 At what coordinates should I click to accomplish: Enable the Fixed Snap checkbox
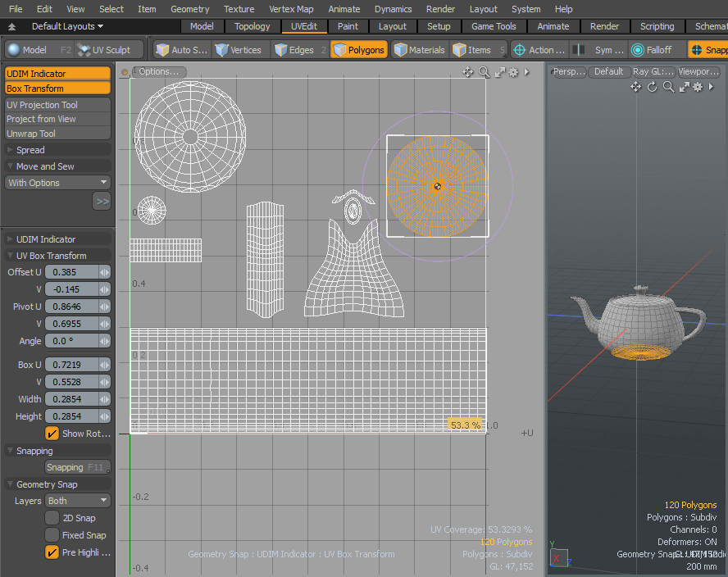52,535
